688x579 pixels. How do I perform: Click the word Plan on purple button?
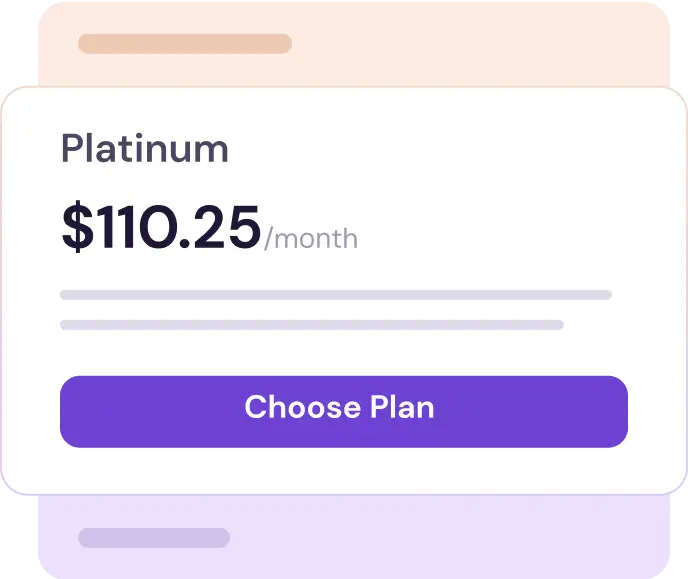click(402, 408)
